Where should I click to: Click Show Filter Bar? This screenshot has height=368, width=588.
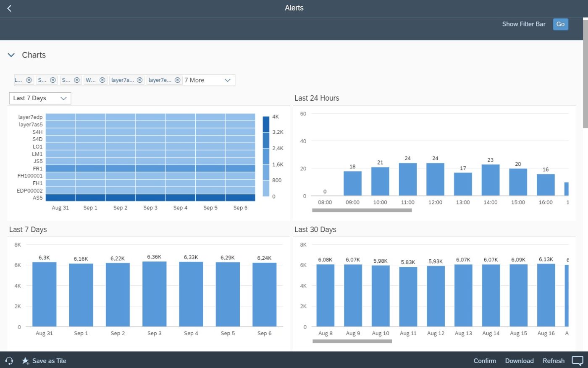pos(523,24)
